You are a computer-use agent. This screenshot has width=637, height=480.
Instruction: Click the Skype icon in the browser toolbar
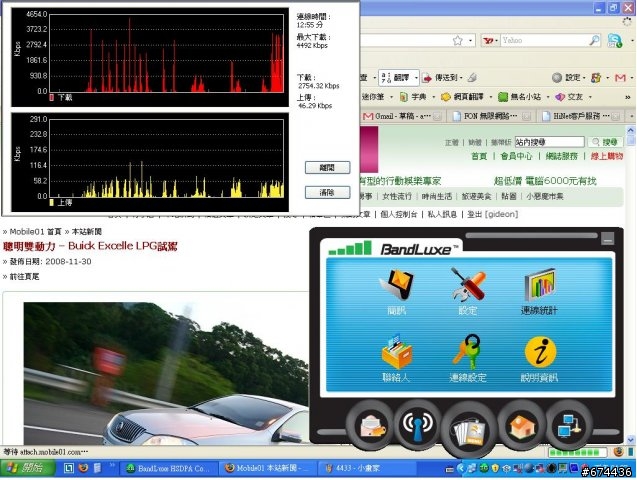tap(615, 41)
